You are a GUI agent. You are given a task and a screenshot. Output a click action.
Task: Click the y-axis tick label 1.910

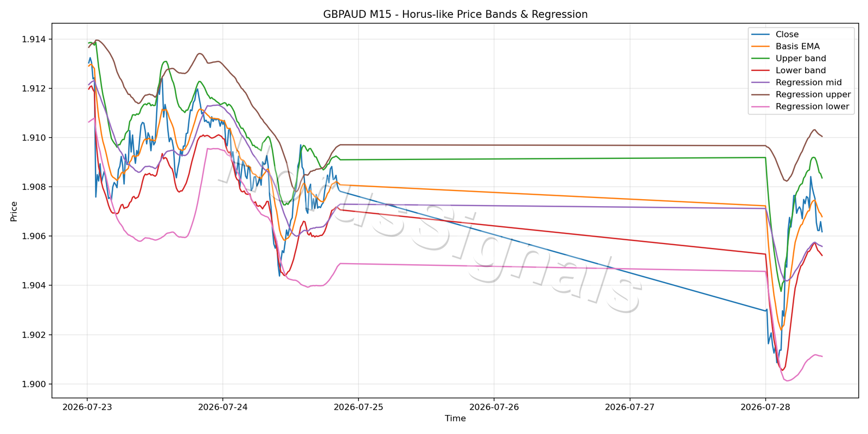click(34, 138)
